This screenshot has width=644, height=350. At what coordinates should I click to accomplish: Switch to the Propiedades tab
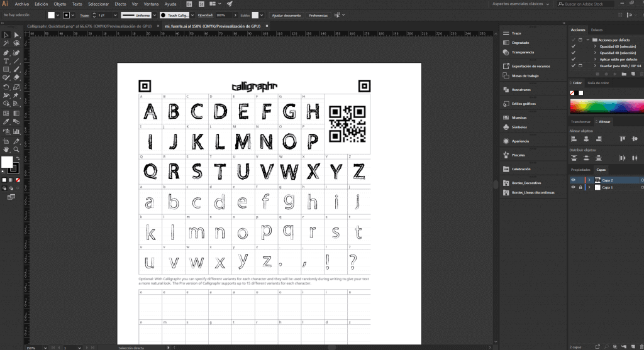(x=580, y=170)
